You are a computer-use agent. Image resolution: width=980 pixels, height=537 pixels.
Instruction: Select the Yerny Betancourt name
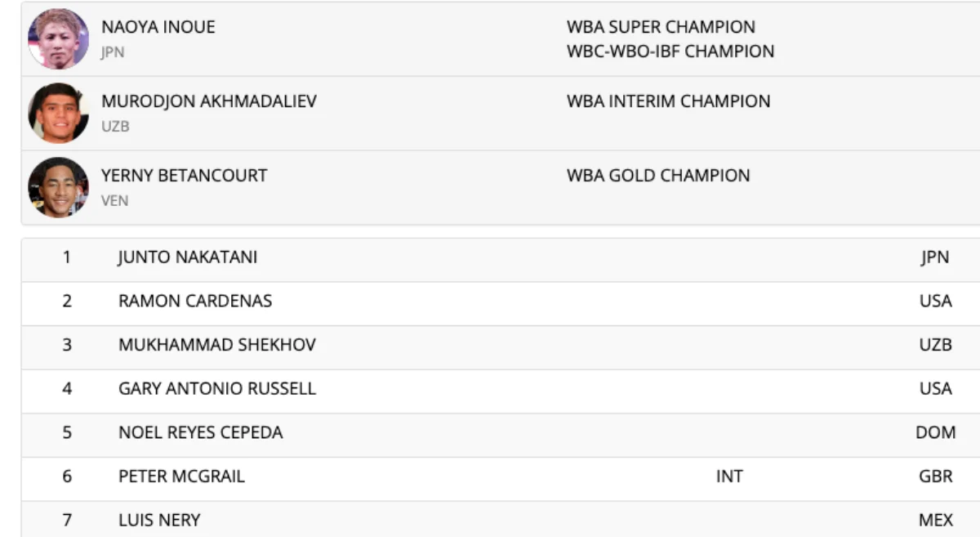click(x=184, y=175)
